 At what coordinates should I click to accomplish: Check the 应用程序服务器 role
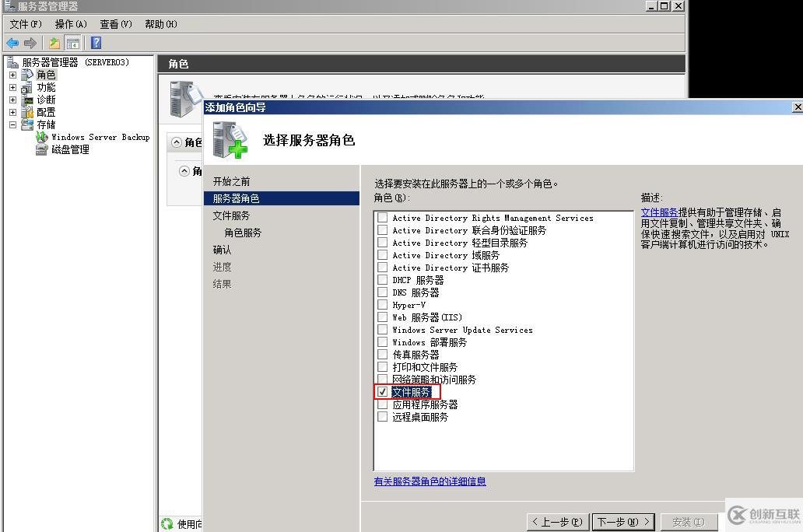[x=383, y=404]
